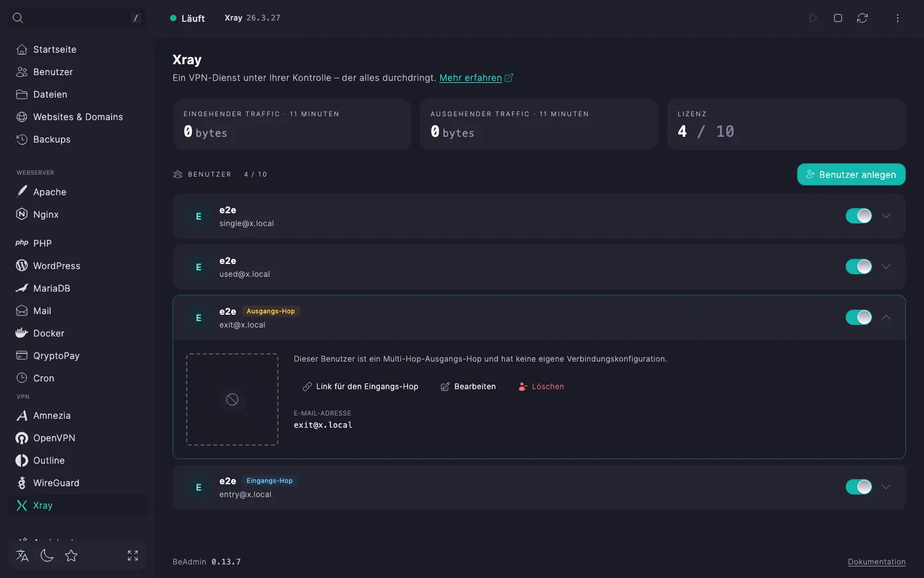Toggle the entry@x.local Eingangs-Hop user
Viewport: 924px width, 578px height.
(859, 487)
